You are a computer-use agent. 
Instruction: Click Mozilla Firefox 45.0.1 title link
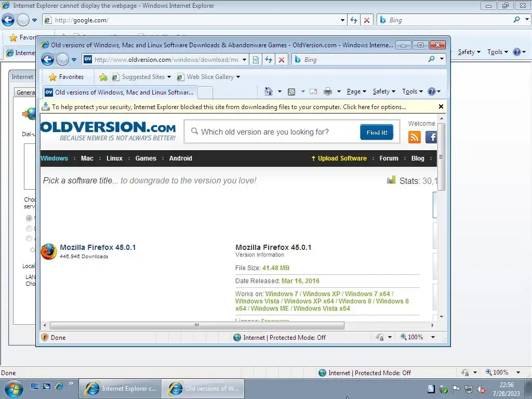[98, 247]
